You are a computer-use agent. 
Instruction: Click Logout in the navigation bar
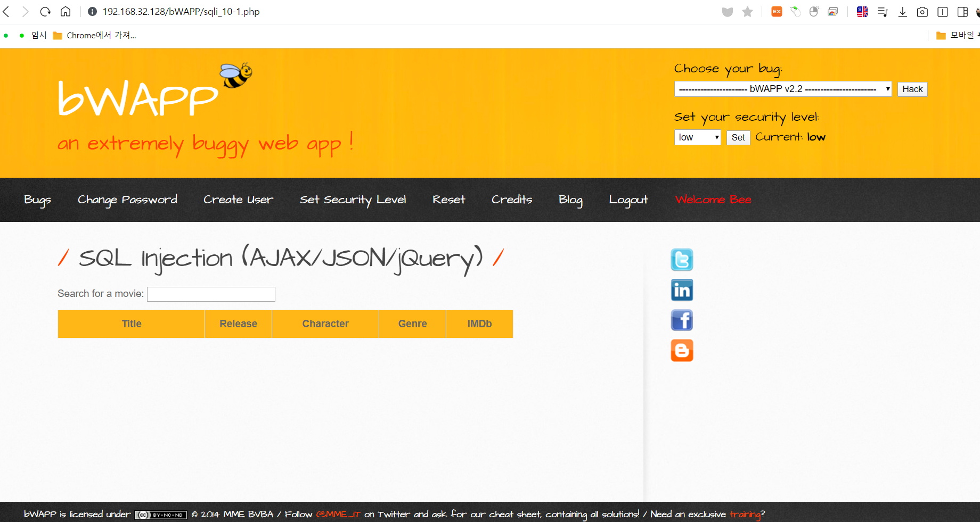click(x=628, y=200)
